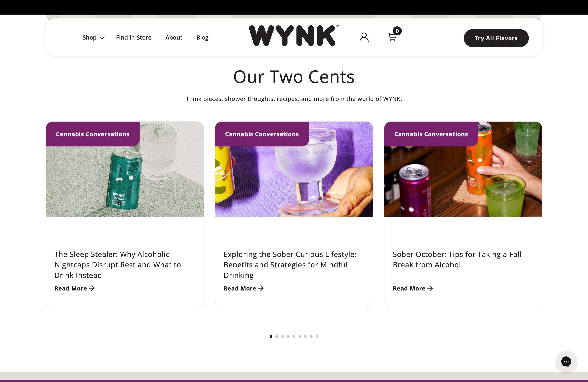Select the fifth carousel pagination dot
This screenshot has height=382, width=588.
294,336
